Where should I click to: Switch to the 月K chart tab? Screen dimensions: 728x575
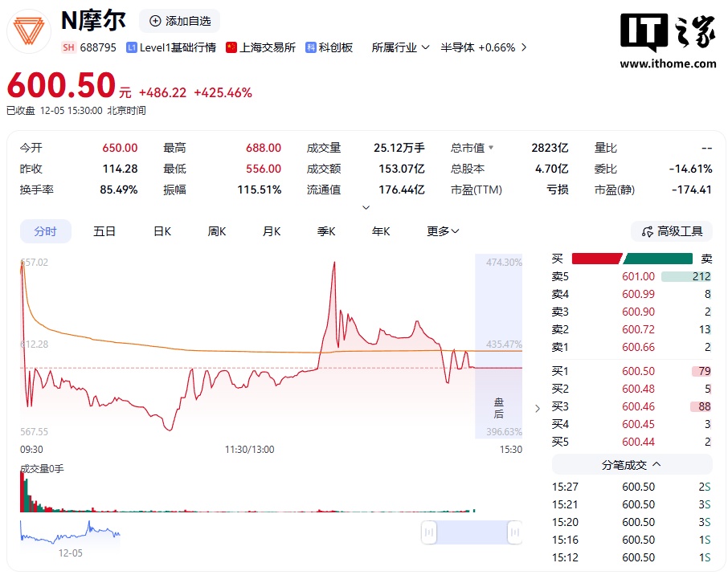272,231
